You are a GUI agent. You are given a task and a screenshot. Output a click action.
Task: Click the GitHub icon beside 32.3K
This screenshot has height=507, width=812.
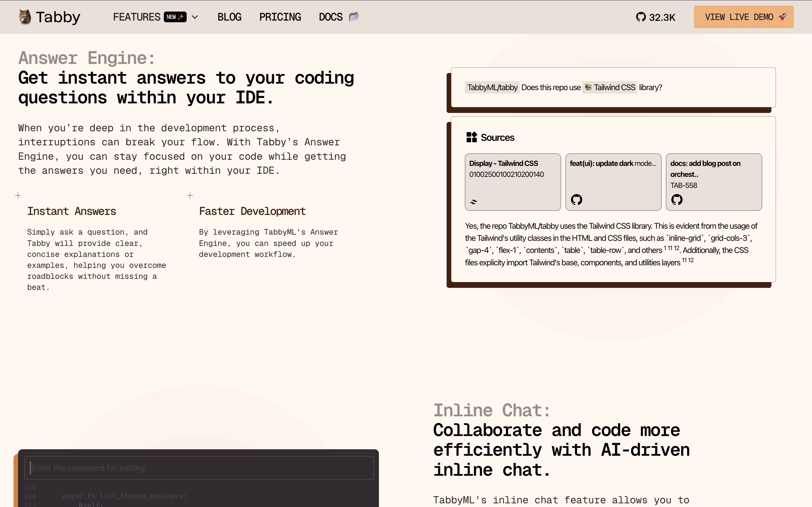[x=641, y=17]
